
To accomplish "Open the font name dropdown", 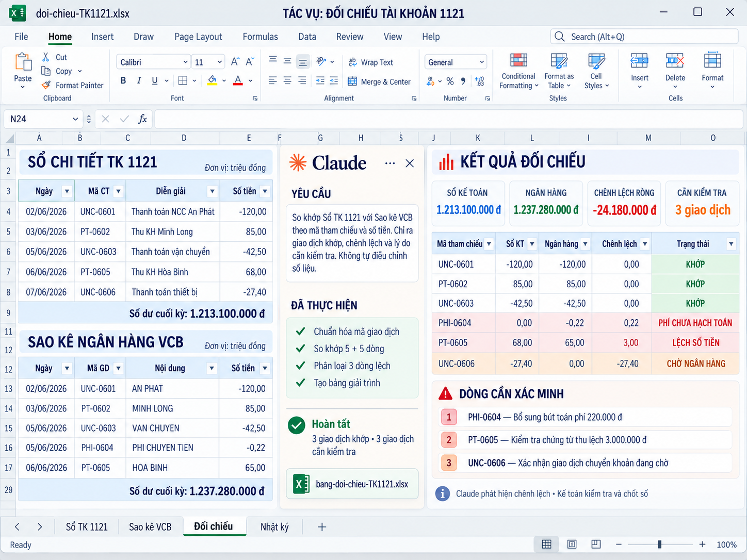I will tap(186, 62).
